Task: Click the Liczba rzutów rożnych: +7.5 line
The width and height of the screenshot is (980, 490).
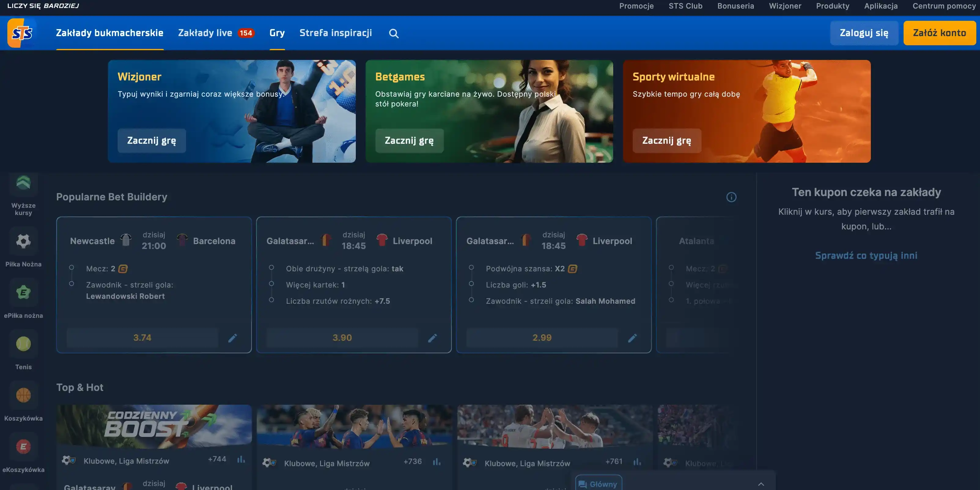Action: point(338,301)
